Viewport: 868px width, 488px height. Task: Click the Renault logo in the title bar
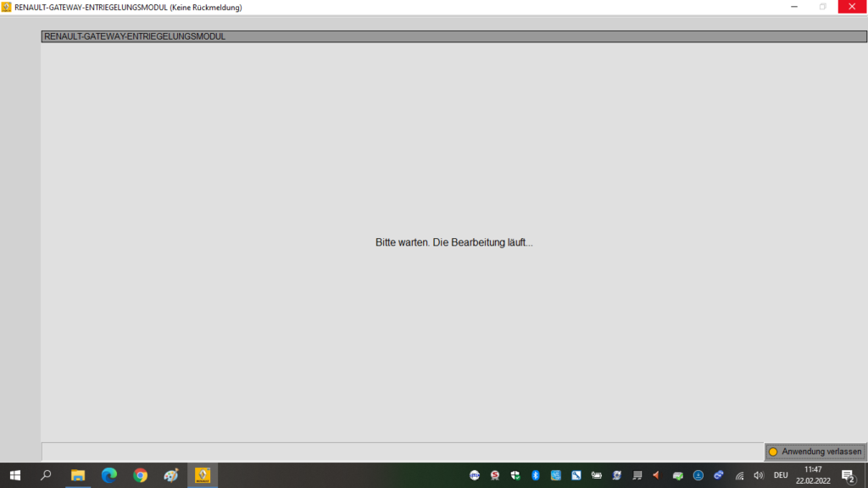point(6,7)
